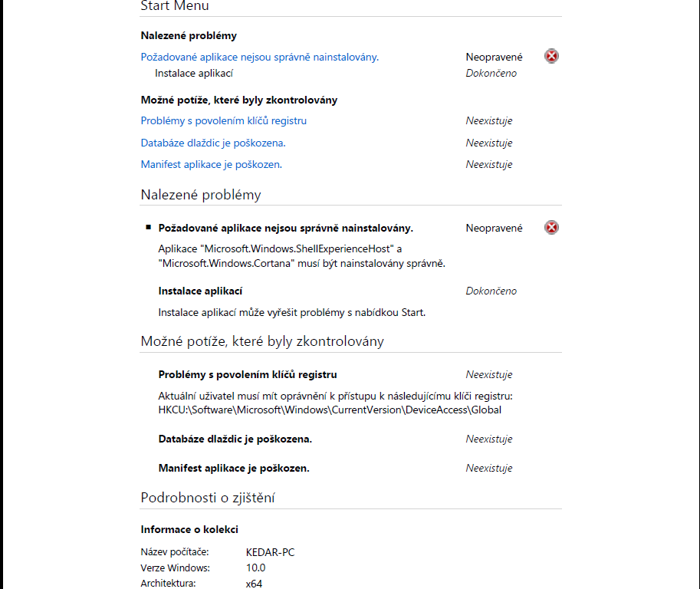
Task: Click the bold 'Databáze dlaždic je poškozena' title
Action: point(235,439)
